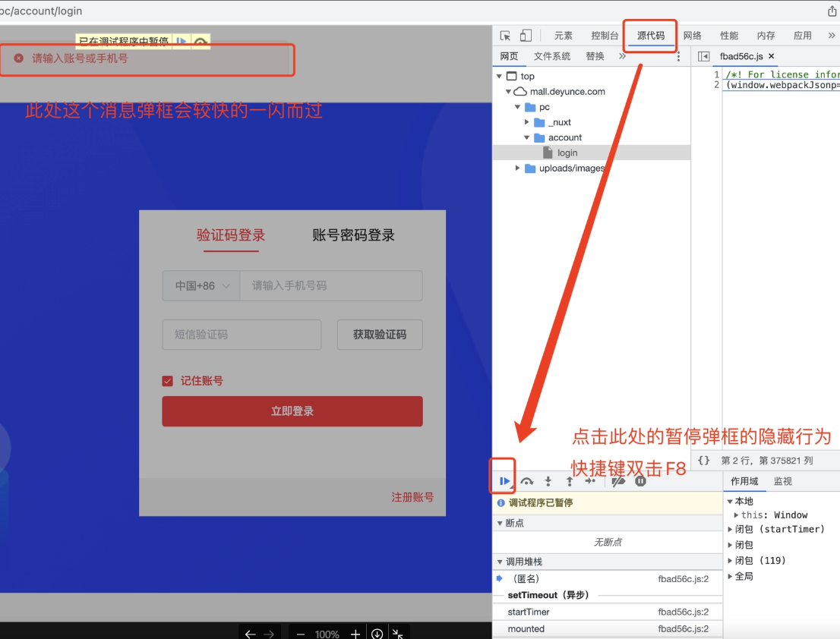The width and height of the screenshot is (840, 639).
Task: Switch to the Console (控制台) tab
Action: [x=605, y=36]
